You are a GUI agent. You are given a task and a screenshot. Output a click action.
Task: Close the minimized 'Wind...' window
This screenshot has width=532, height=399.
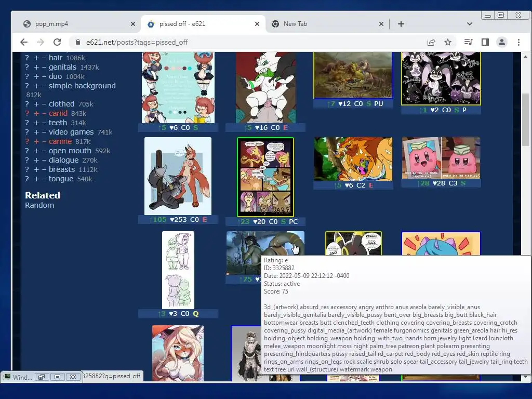pyautogui.click(x=73, y=377)
